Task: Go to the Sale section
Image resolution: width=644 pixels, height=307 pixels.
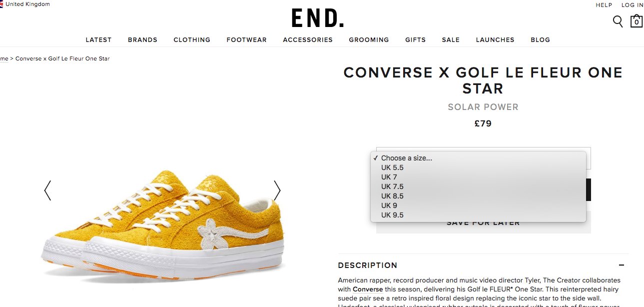Action: click(x=451, y=40)
